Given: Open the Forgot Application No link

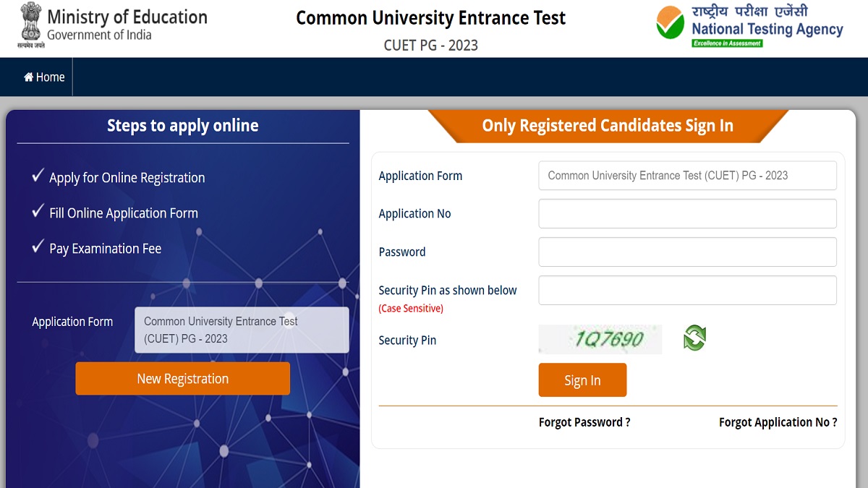Looking at the screenshot, I should (778, 422).
